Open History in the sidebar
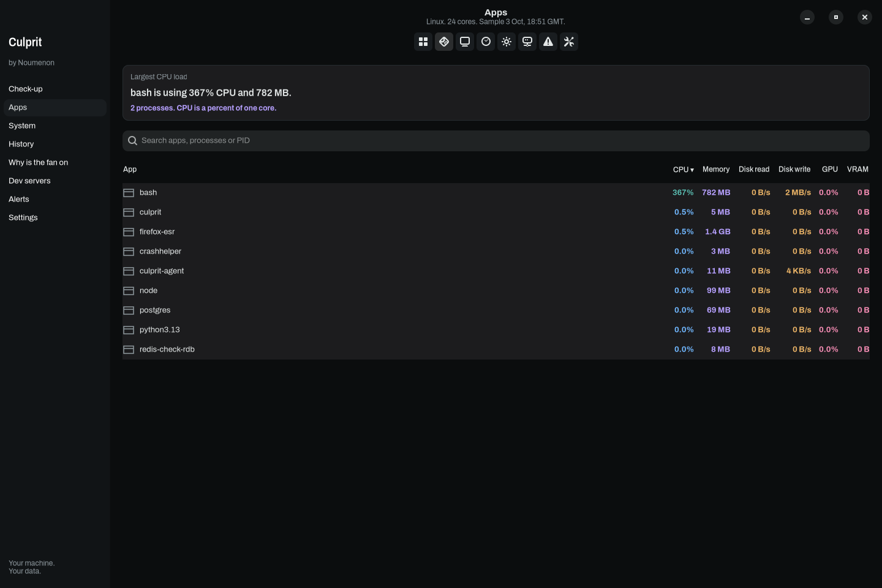Screen dimensions: 882x588 [x=55, y=144]
